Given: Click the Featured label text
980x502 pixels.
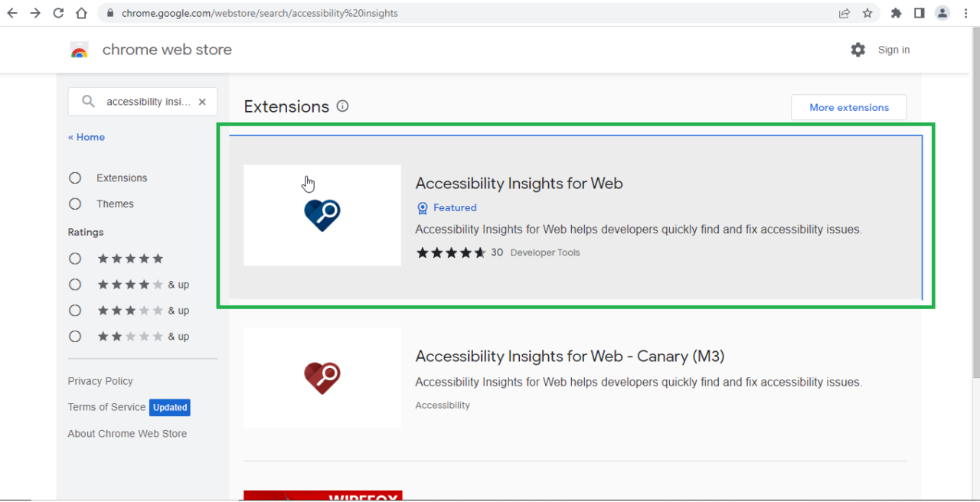Looking at the screenshot, I should coord(455,208).
